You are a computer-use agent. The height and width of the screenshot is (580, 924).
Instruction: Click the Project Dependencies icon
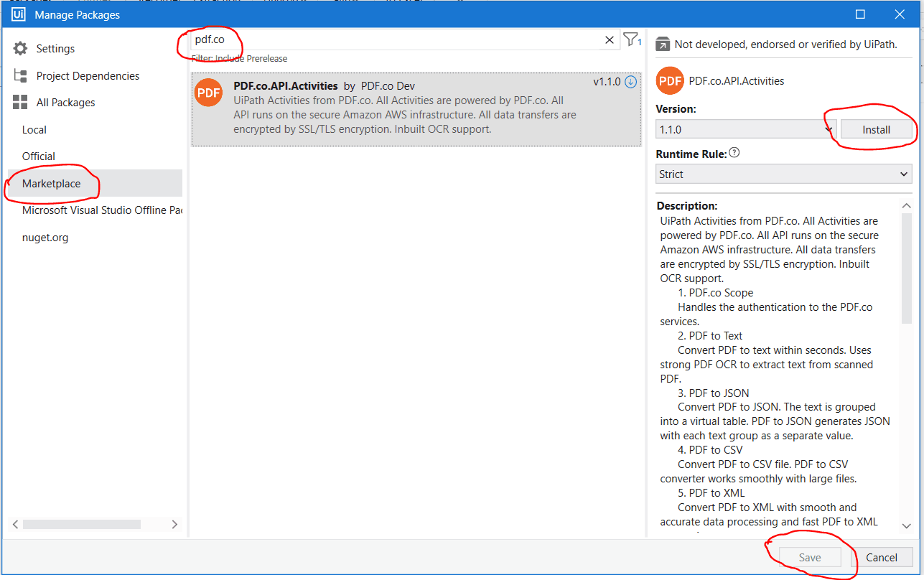pyautogui.click(x=20, y=76)
